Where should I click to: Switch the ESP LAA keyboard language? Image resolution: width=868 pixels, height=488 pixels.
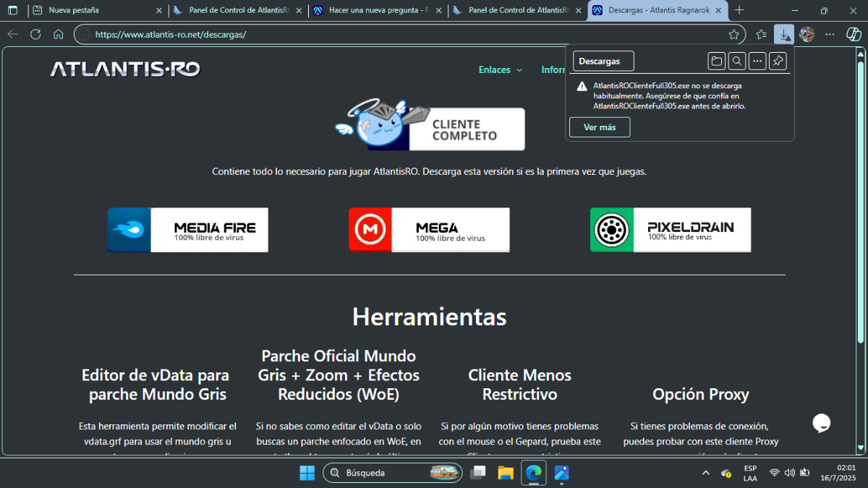point(751,473)
